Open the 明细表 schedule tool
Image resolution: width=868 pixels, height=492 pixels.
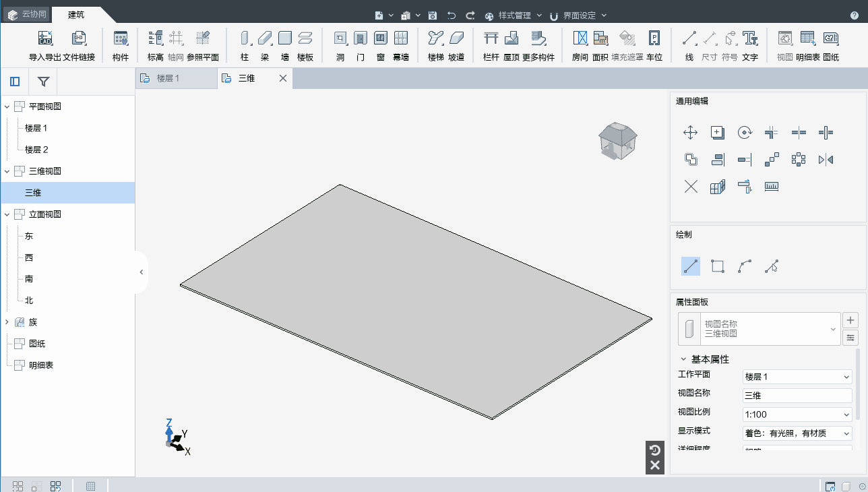808,45
